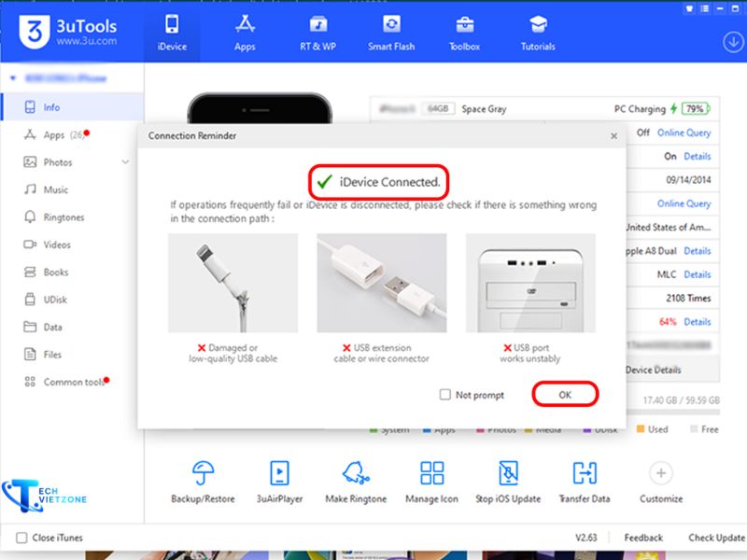Click the download arrow icon in header
Screen dimensions: 747x560
coord(733,42)
